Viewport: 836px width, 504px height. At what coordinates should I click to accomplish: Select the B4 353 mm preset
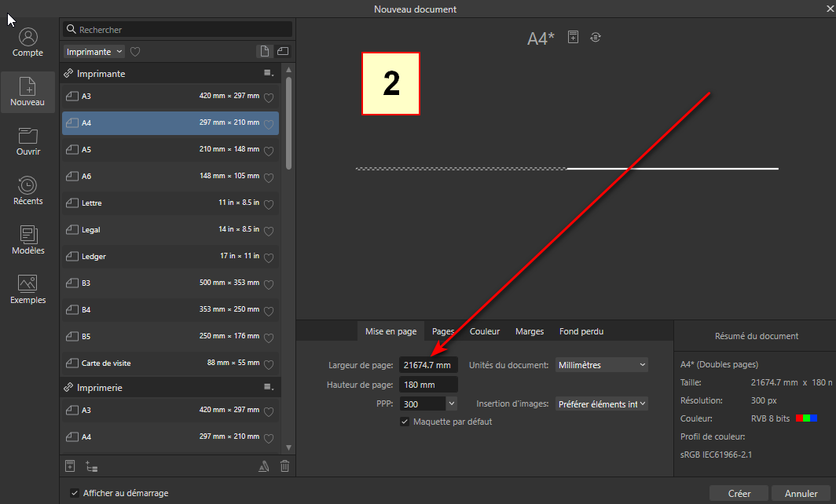click(170, 309)
